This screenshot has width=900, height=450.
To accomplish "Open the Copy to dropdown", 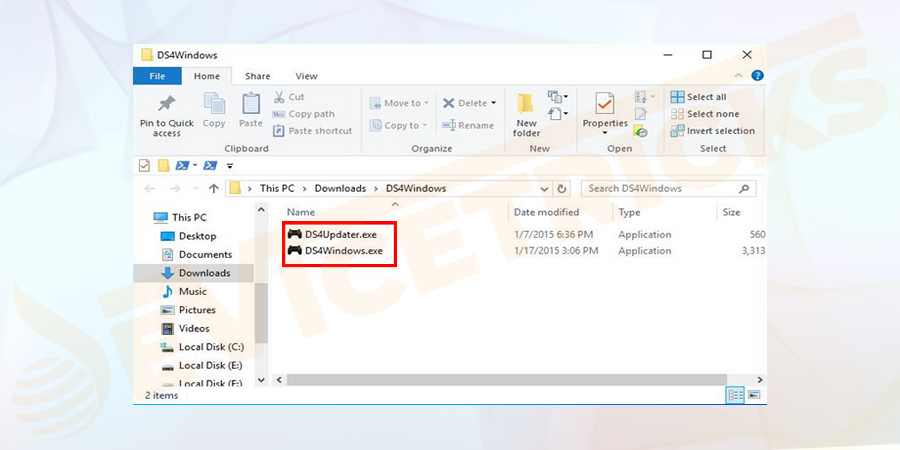I will [399, 125].
